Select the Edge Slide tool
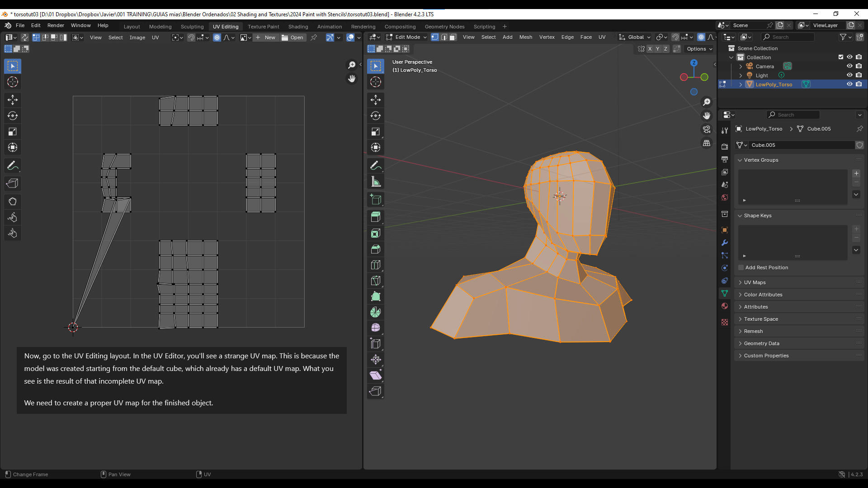Screen dimensions: 868x488 point(376,343)
